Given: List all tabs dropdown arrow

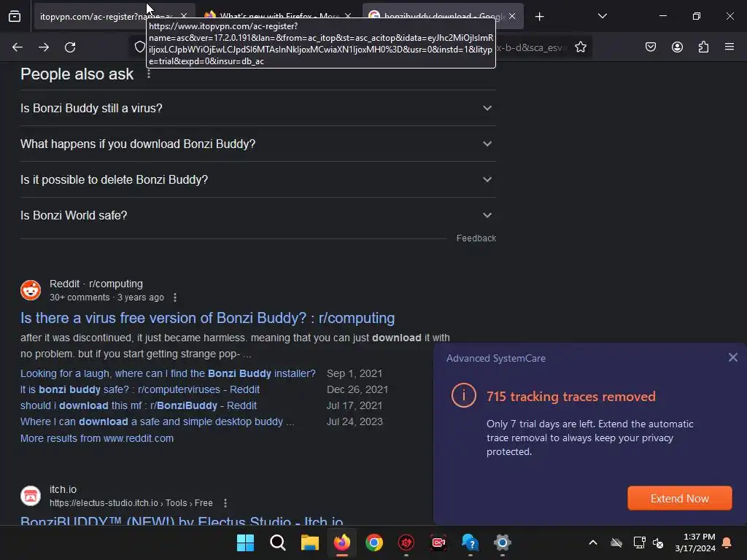Looking at the screenshot, I should pyautogui.click(x=602, y=16).
